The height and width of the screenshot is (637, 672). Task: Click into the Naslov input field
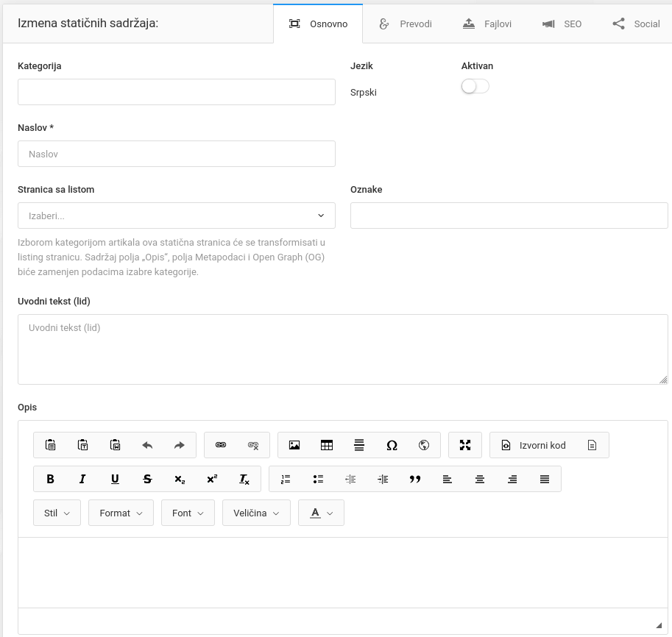click(x=177, y=154)
